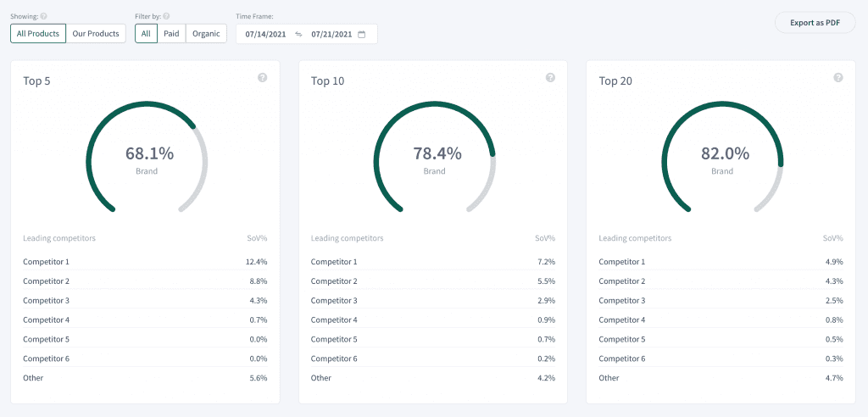
Task: Select the All Products toggle
Action: pyautogui.click(x=38, y=34)
